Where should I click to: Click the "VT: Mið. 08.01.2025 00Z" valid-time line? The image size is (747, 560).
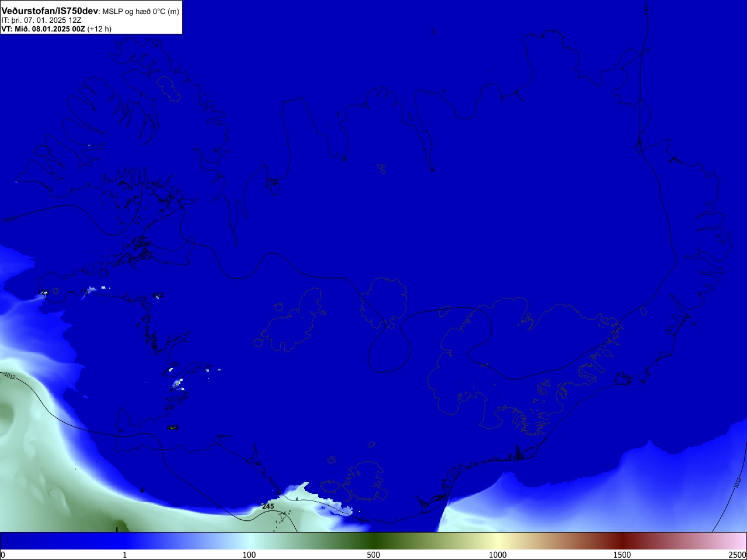[x=43, y=29]
